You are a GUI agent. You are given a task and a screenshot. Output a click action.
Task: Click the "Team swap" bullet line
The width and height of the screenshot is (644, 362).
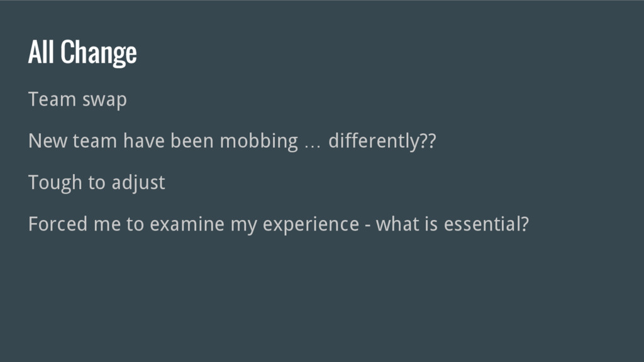coord(77,100)
